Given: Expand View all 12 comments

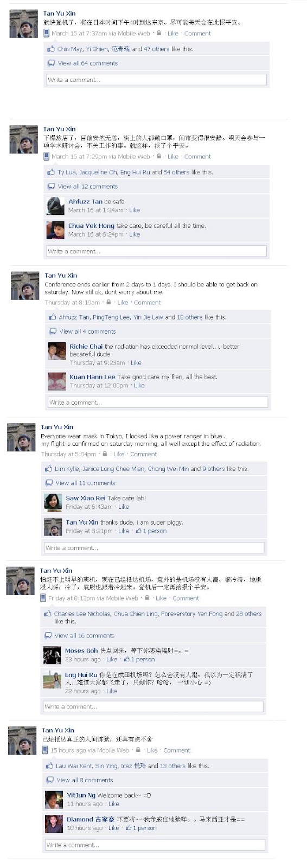Looking at the screenshot, I should click(x=88, y=186).
